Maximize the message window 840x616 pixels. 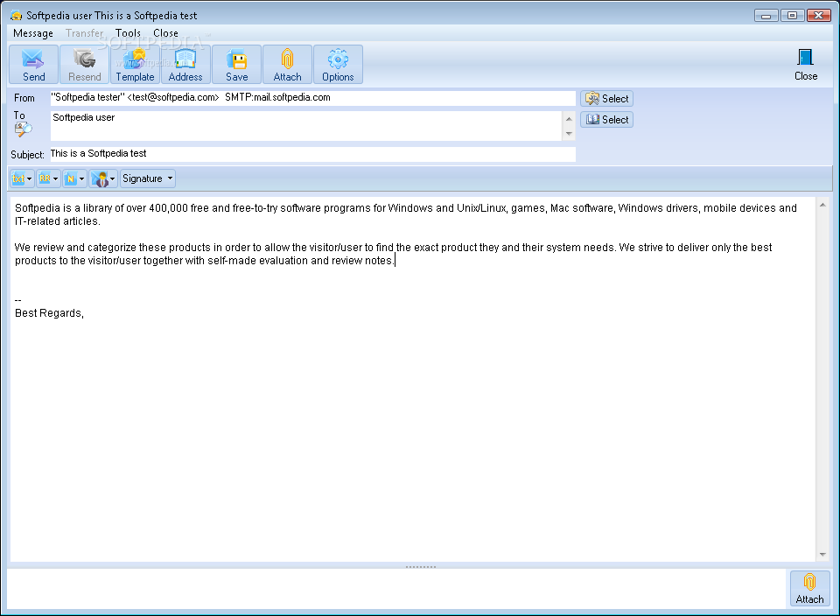coord(793,16)
